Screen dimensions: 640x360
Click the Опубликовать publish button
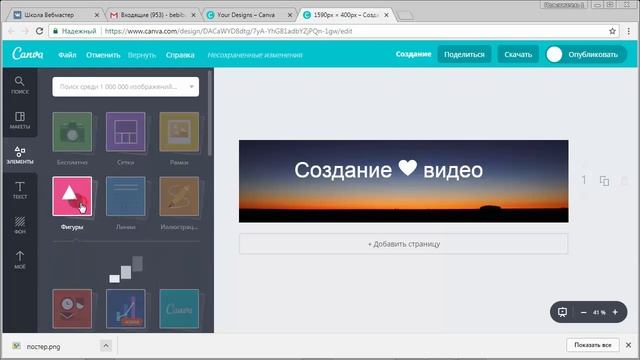[593, 54]
